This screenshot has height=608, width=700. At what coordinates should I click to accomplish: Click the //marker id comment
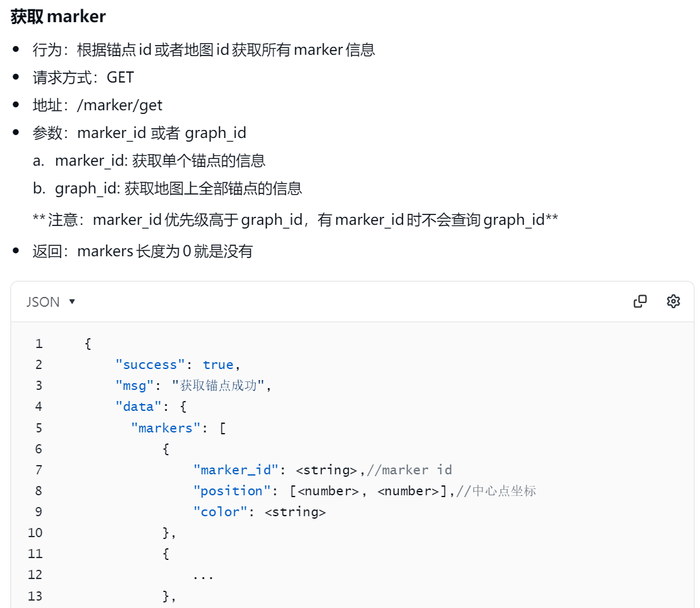(x=409, y=470)
